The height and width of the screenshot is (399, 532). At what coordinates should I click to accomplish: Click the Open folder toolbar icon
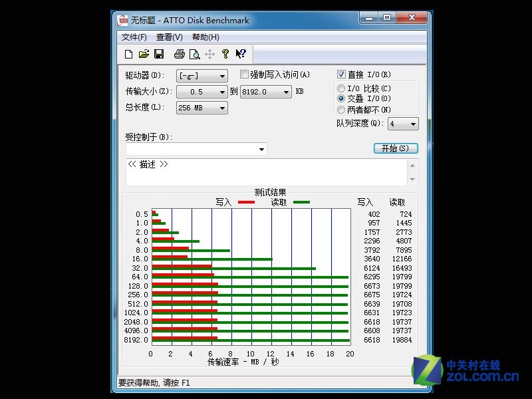click(144, 54)
